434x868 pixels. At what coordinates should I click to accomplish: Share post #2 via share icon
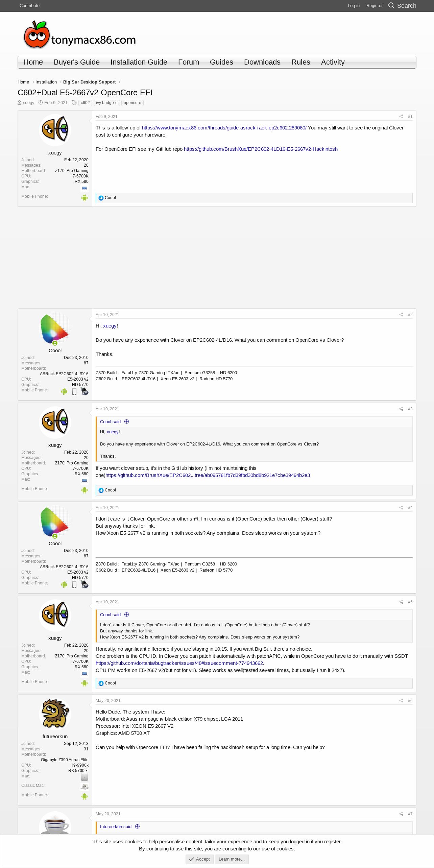pos(401,315)
